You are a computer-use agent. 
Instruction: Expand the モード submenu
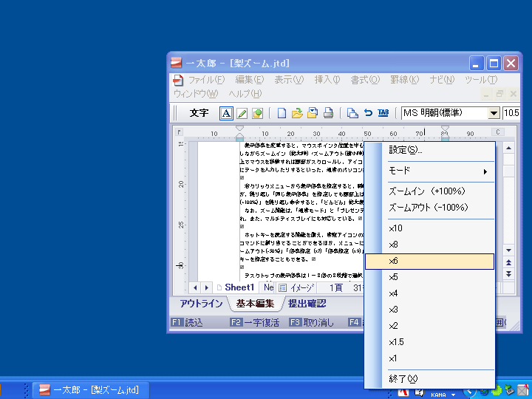click(429, 171)
